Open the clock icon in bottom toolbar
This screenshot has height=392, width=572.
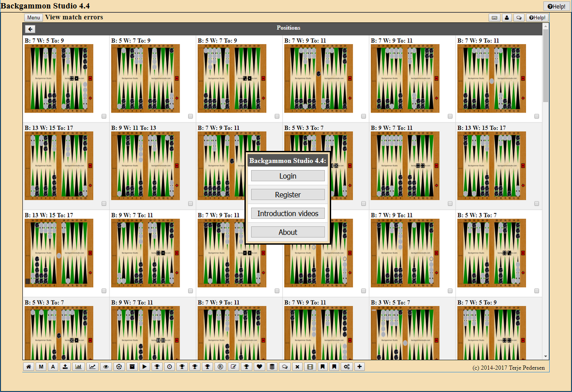tap(169, 367)
